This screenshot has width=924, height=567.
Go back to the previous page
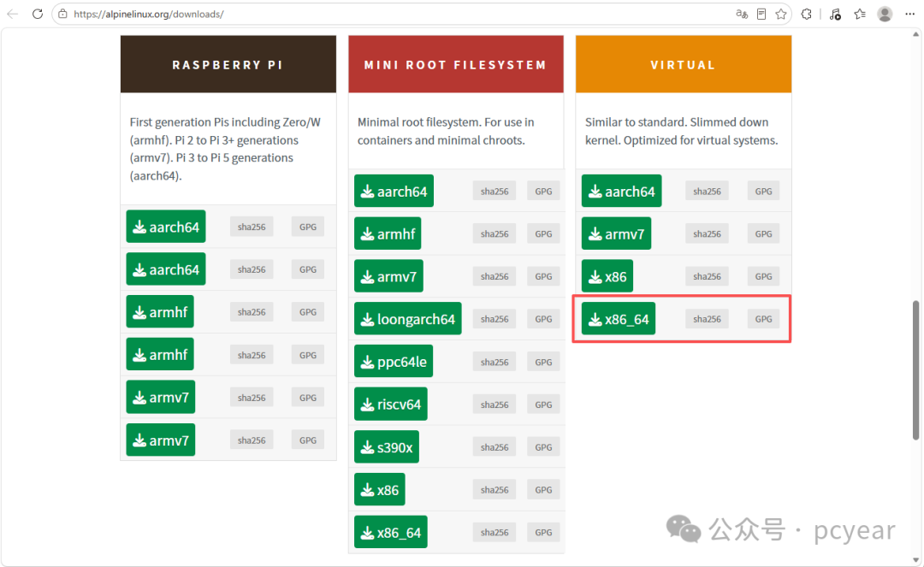coord(12,14)
